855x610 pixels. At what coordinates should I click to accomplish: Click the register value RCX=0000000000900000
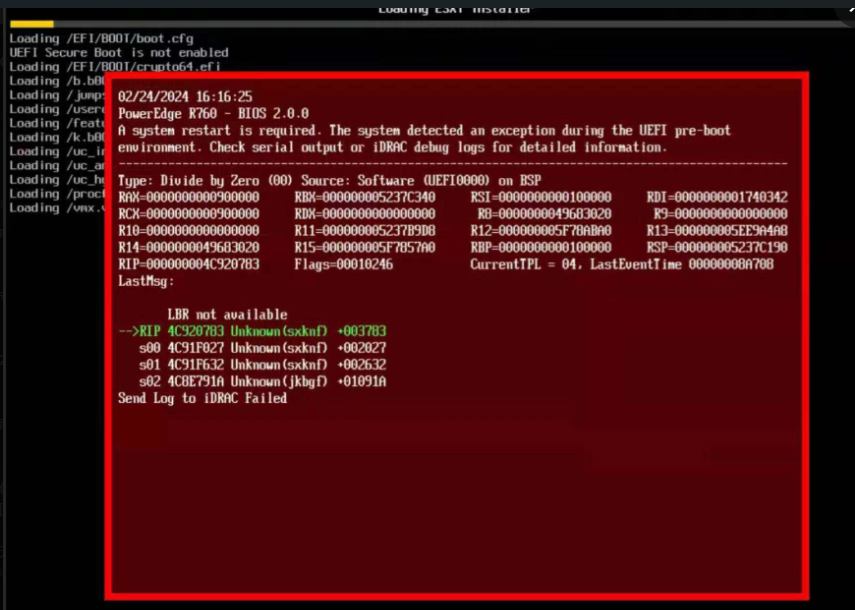[189, 214]
